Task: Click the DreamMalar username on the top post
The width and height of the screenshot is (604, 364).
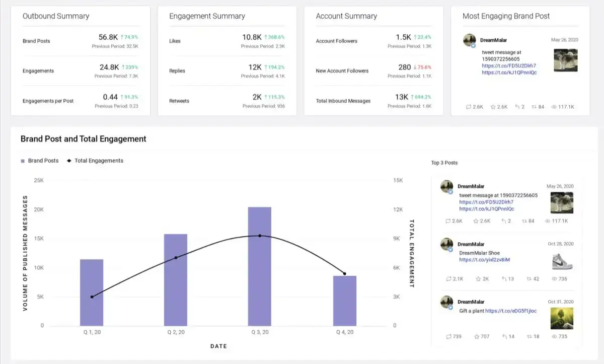Action: pos(470,186)
